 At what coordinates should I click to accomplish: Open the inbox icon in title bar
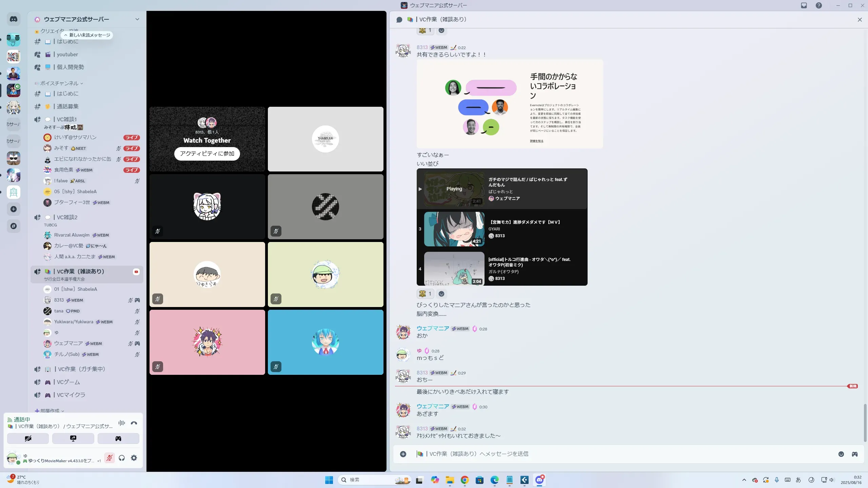click(x=804, y=5)
